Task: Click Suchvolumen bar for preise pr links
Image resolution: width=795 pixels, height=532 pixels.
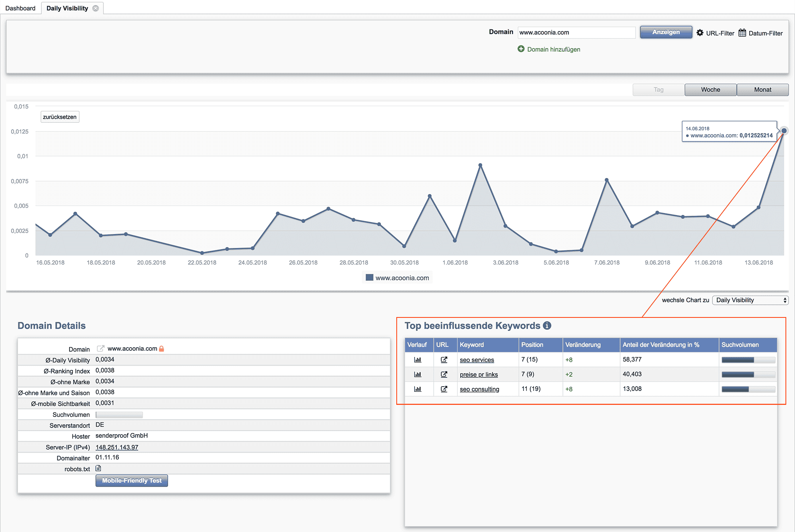Action: coord(748,375)
